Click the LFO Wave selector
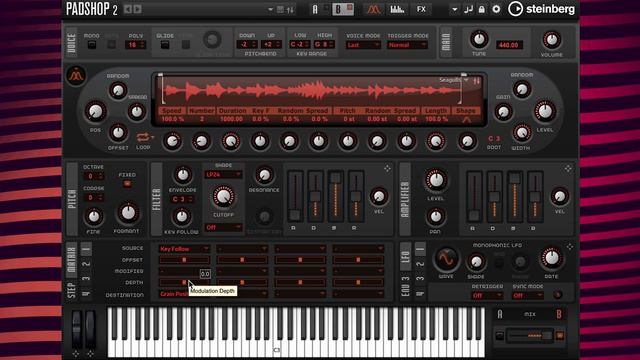 [x=446, y=259]
